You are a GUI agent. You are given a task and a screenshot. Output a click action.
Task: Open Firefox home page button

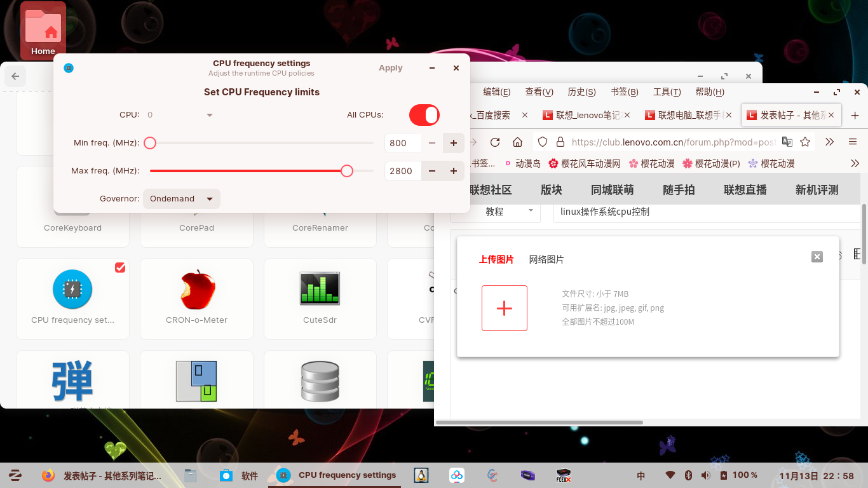point(518,142)
